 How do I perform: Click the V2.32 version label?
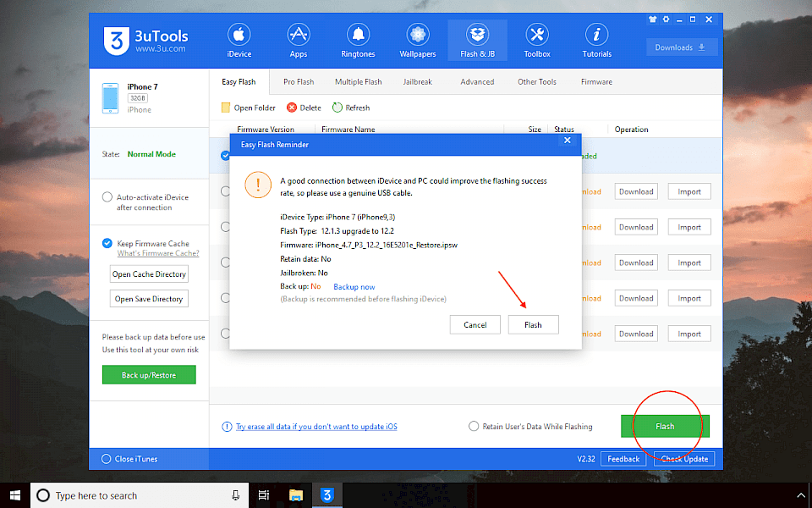point(586,459)
